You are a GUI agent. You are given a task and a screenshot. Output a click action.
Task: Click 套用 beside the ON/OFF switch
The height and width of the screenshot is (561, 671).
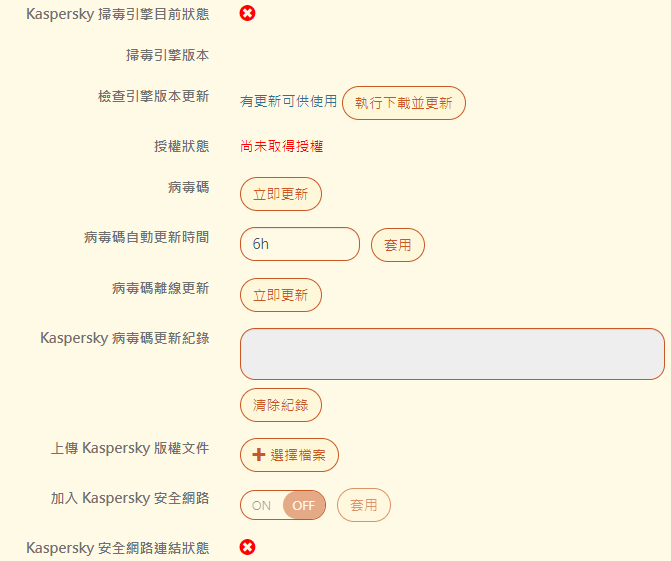point(364,505)
